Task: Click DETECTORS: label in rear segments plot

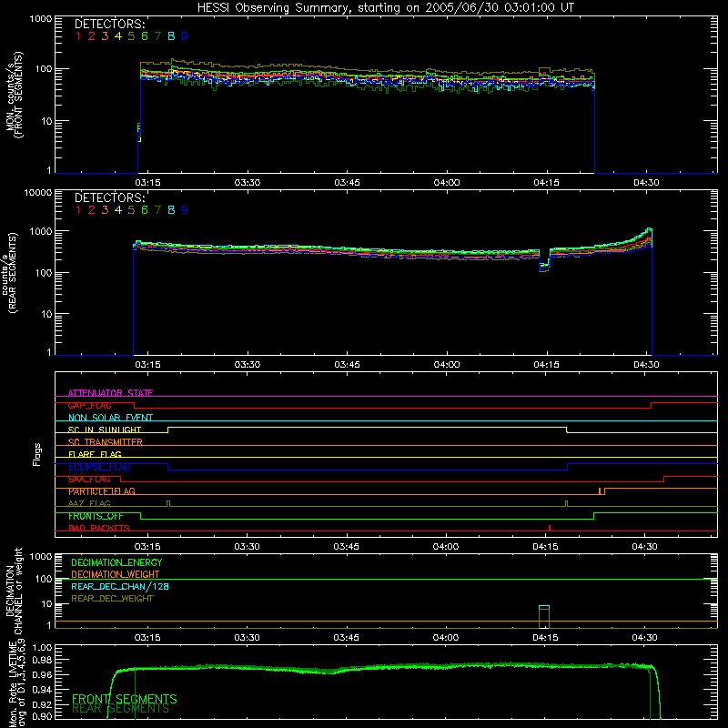Action: 110,197
